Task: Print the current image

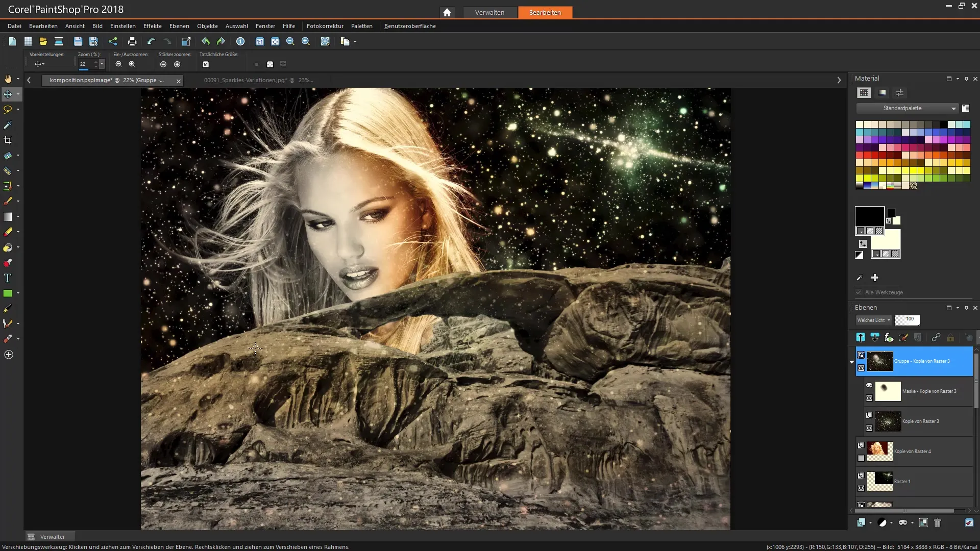Action: (x=132, y=41)
